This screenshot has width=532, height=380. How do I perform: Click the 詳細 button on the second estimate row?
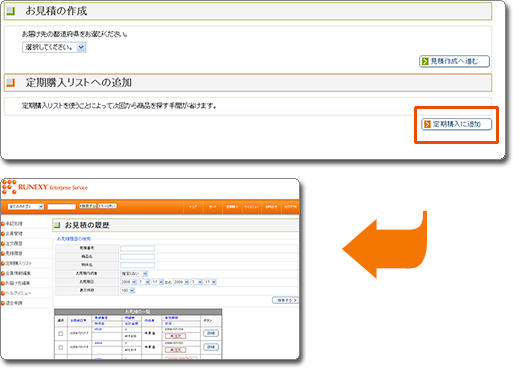[x=211, y=347]
